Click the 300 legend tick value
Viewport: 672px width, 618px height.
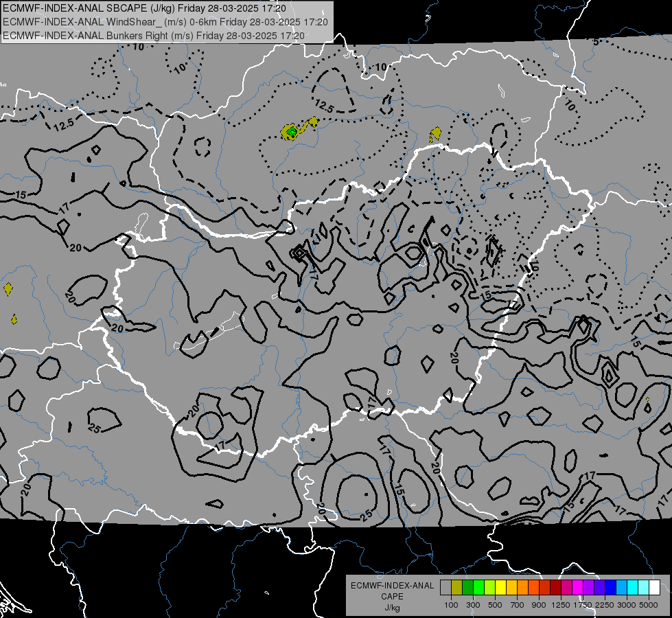coord(473,605)
